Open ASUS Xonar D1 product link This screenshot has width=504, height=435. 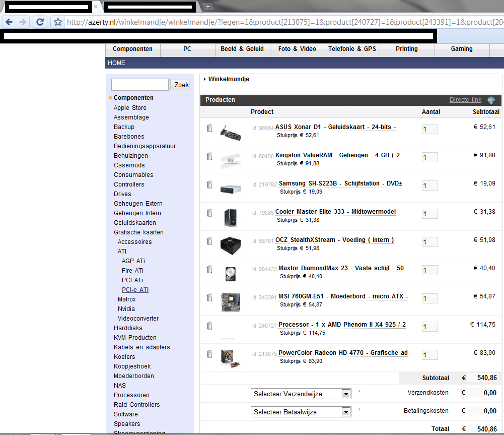tap(335, 127)
